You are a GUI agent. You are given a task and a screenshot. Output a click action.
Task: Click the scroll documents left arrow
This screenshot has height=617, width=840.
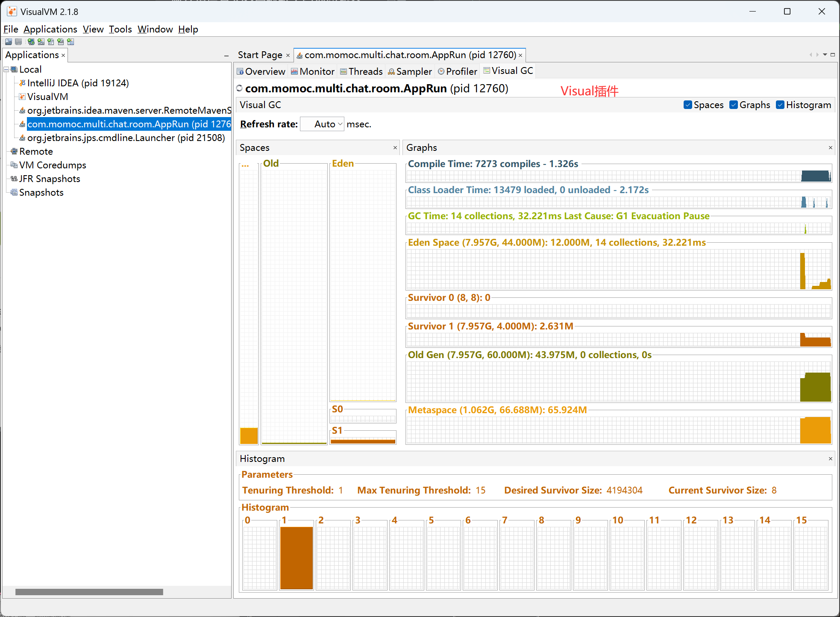[x=811, y=55]
